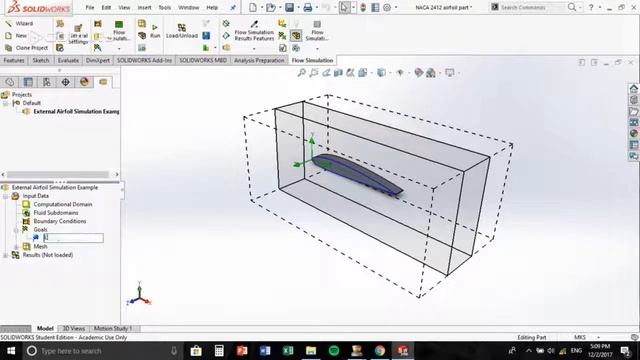Open the Help menu

coord(212,7)
